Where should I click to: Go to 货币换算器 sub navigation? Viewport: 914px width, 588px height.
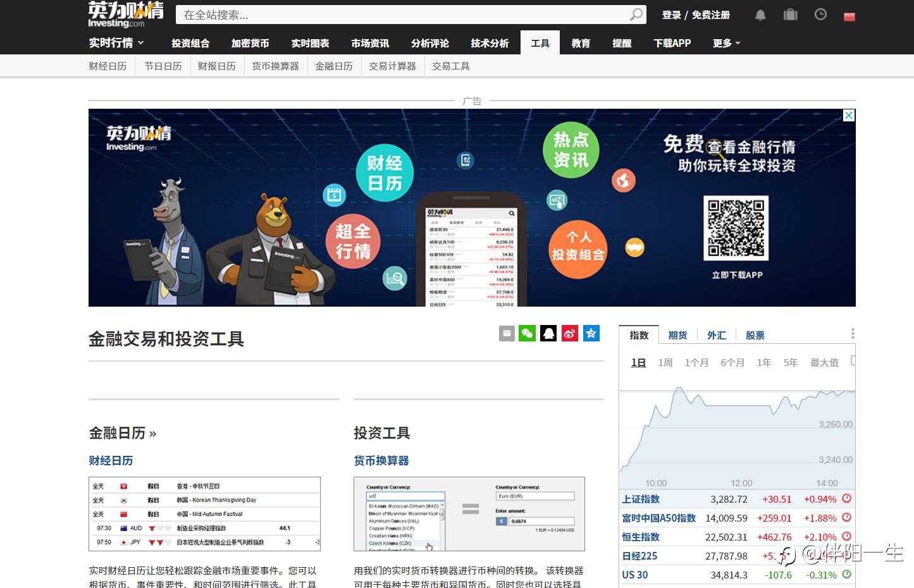click(x=275, y=66)
